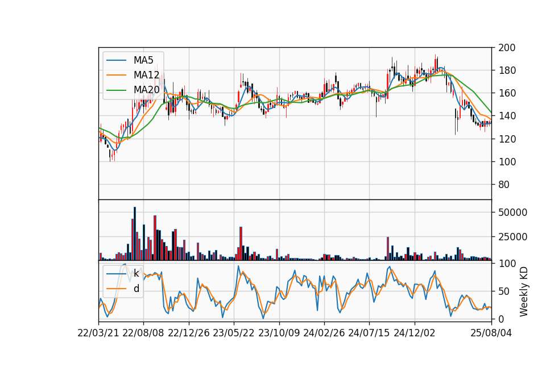
Task: Click the Weekly KD axis label
Action: pyautogui.click(x=524, y=291)
